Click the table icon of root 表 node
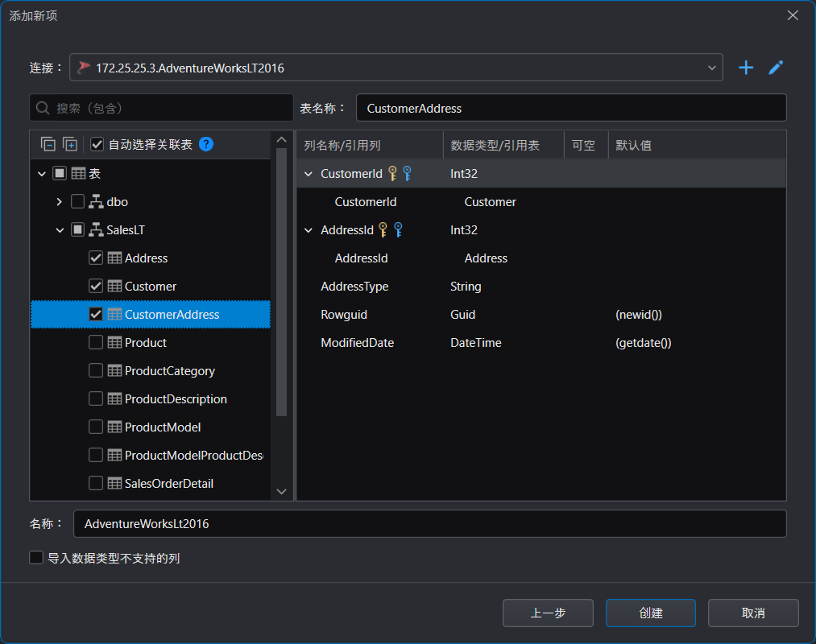The width and height of the screenshot is (816, 644). (79, 173)
